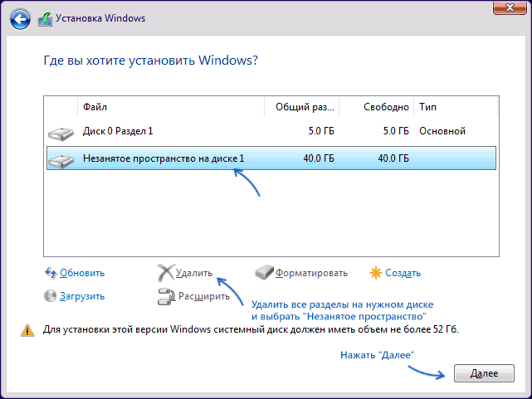Open the Обновить link

click(x=82, y=273)
